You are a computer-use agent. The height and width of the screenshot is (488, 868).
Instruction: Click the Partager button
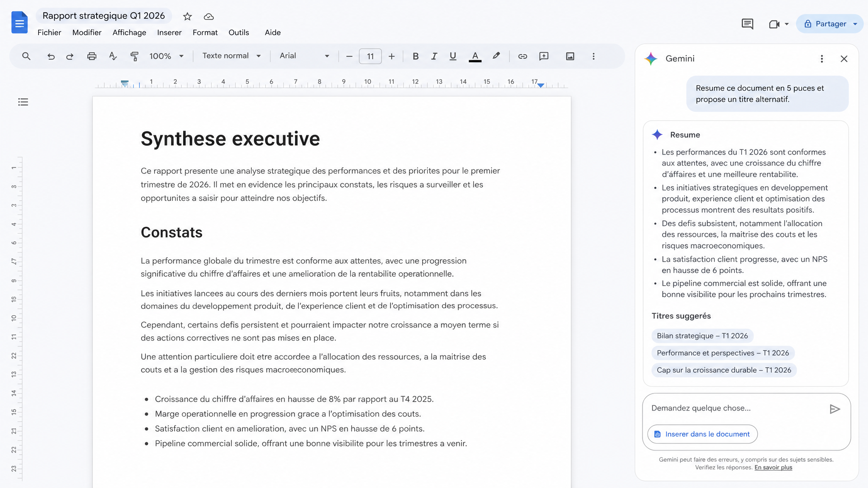825,24
